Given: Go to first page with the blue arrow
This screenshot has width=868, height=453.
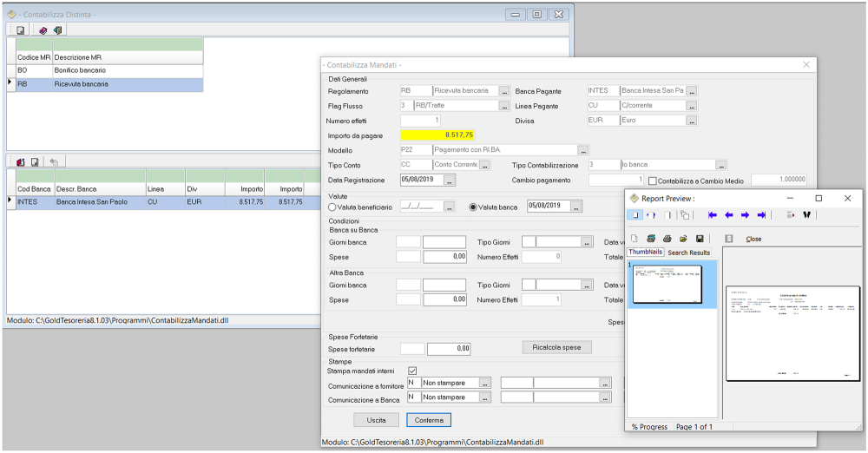Looking at the screenshot, I should click(x=713, y=215).
